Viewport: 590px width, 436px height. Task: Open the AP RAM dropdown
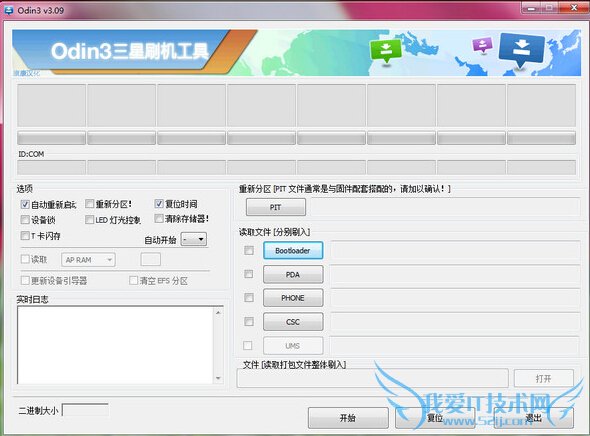pos(88,260)
